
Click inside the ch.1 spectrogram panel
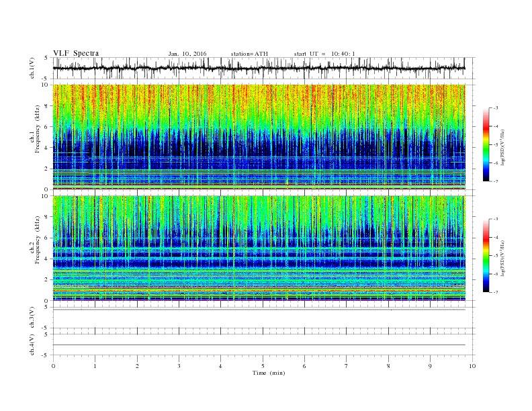tap(259, 137)
